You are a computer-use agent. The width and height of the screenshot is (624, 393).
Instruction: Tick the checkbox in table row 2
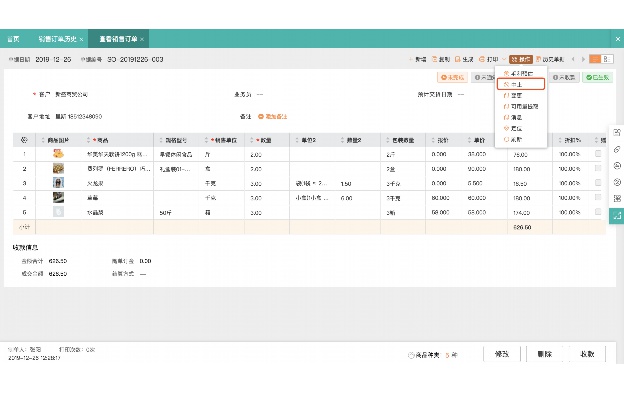[598, 168]
